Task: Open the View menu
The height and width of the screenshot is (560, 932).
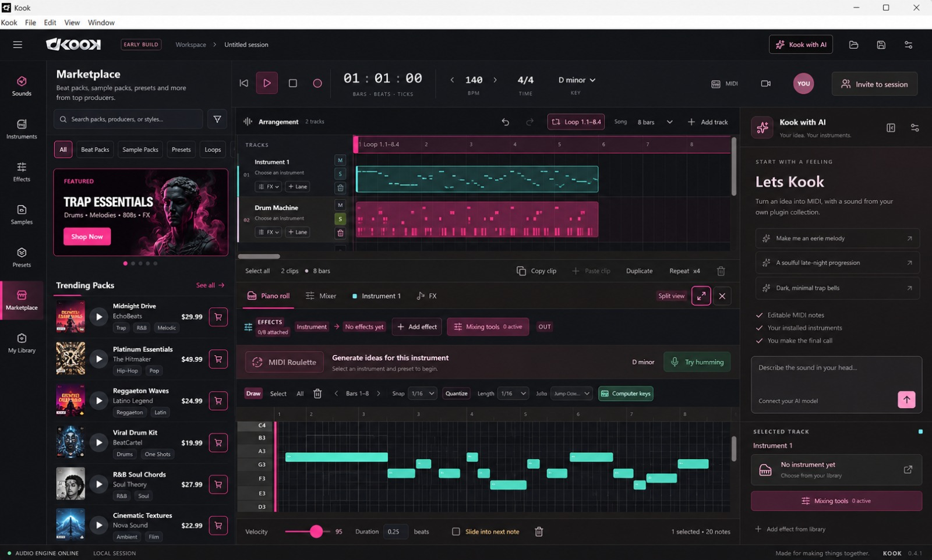Action: pyautogui.click(x=72, y=23)
